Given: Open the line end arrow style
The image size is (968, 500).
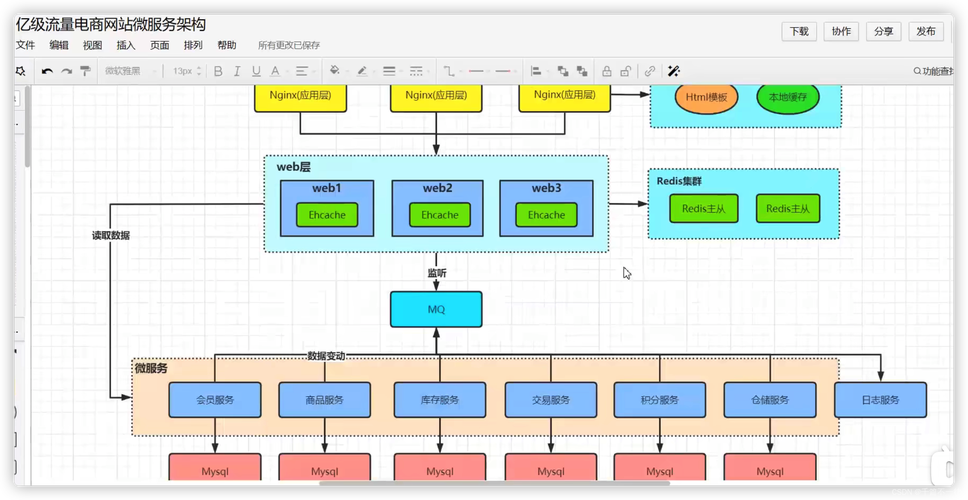Looking at the screenshot, I should pos(503,72).
